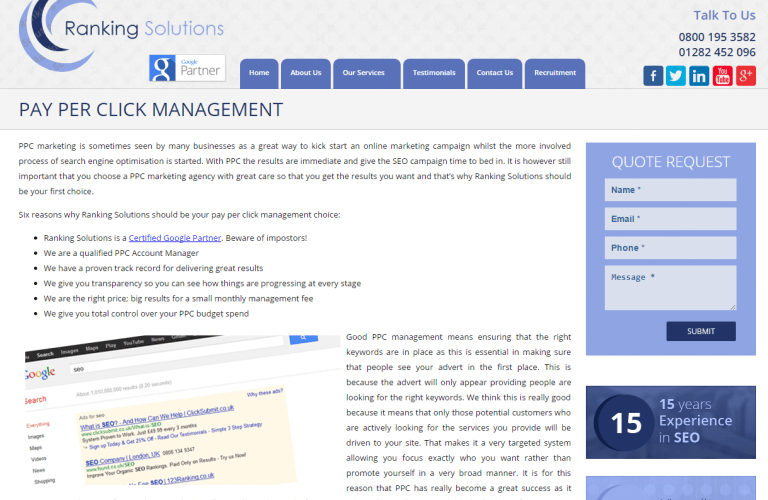Open the Our Services menu tab

coord(366,73)
